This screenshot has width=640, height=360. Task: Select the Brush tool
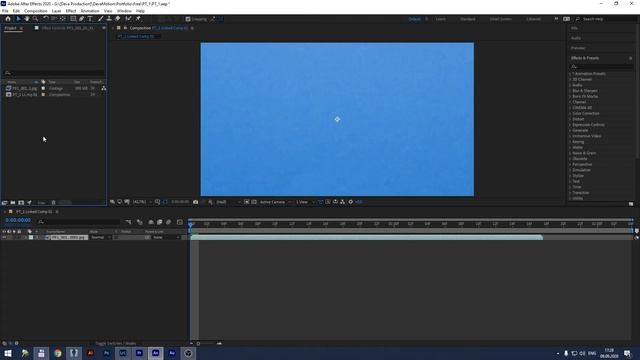tap(100, 19)
